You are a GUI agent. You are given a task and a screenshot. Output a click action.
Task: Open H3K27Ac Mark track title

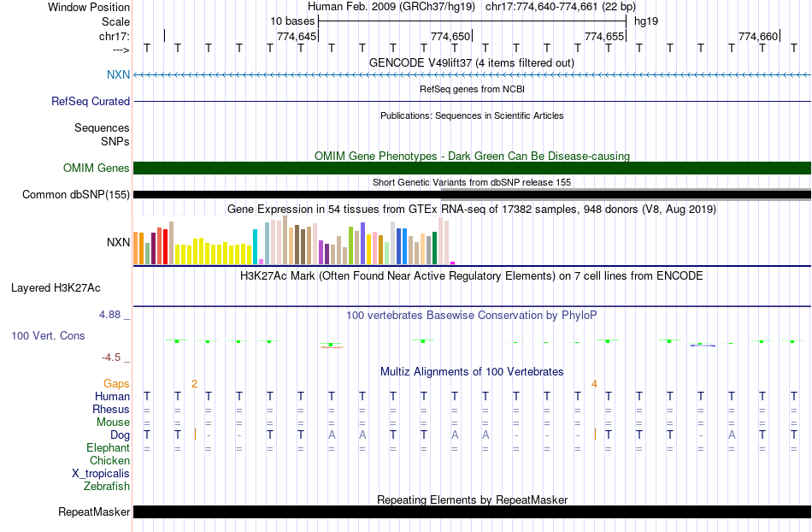pos(471,275)
